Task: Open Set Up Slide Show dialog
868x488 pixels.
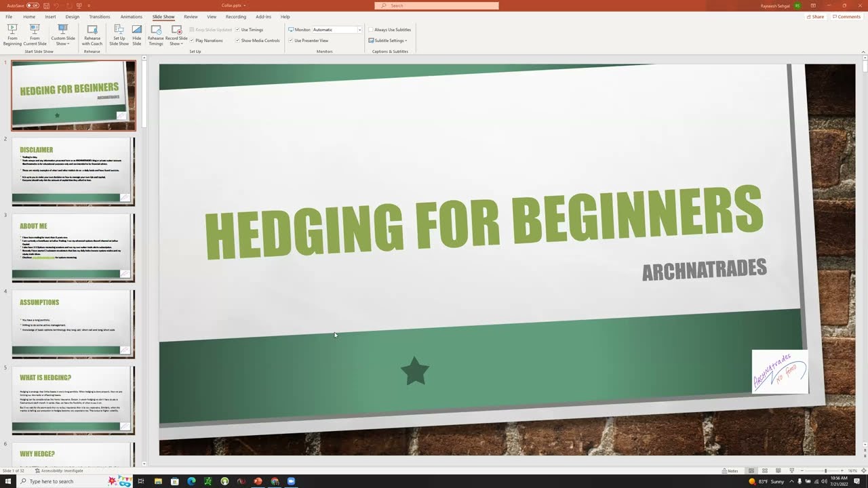Action: click(x=119, y=35)
